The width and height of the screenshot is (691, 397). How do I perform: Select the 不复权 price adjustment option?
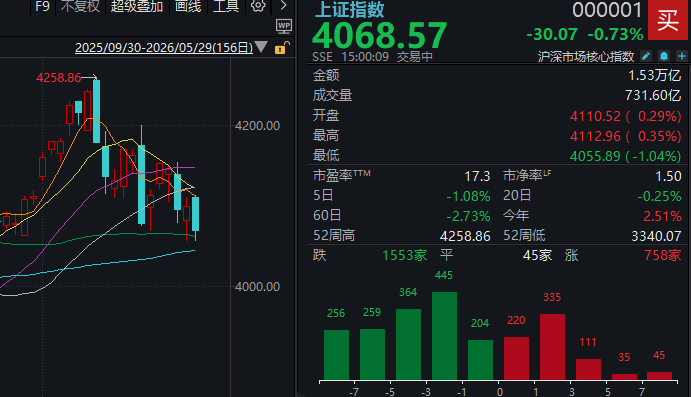pyautogui.click(x=80, y=6)
